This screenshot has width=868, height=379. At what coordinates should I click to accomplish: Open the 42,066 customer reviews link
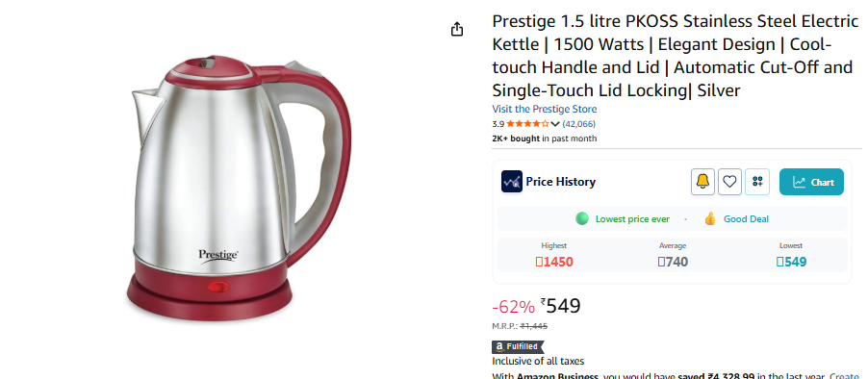[579, 124]
